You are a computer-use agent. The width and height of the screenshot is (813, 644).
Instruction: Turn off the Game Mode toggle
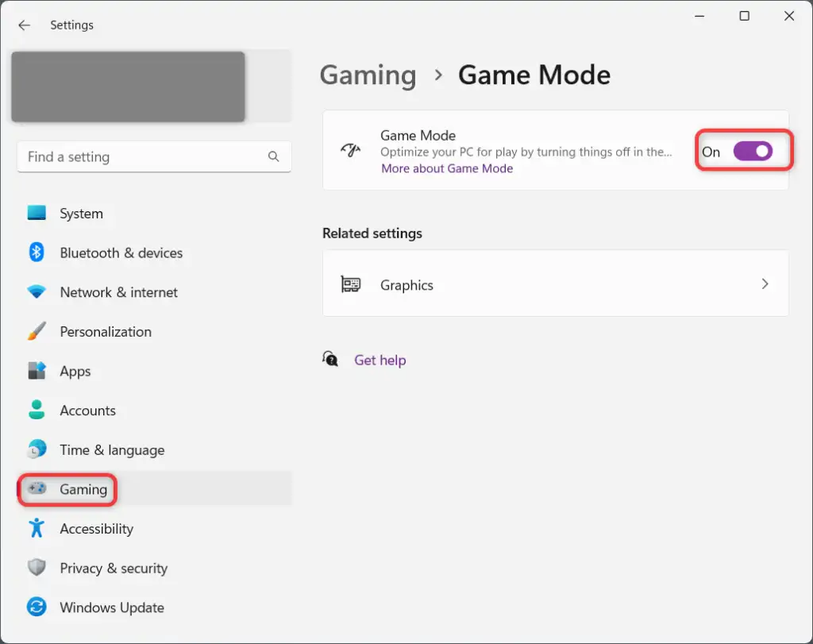click(x=752, y=151)
